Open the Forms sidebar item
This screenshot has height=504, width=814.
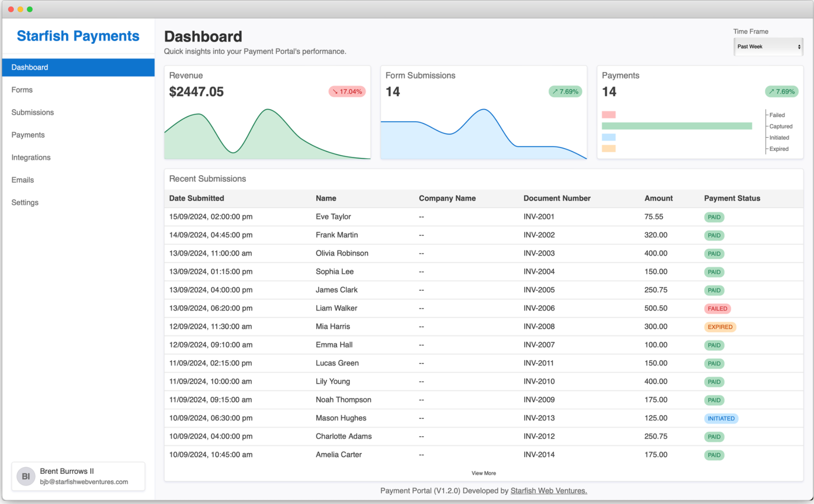(x=78, y=90)
